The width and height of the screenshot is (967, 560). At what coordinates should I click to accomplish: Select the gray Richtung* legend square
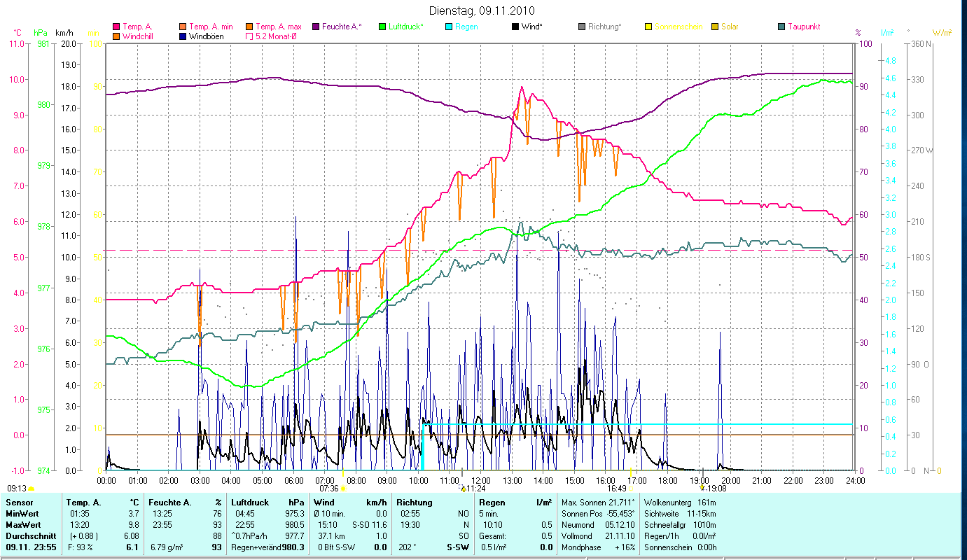pyautogui.click(x=582, y=27)
